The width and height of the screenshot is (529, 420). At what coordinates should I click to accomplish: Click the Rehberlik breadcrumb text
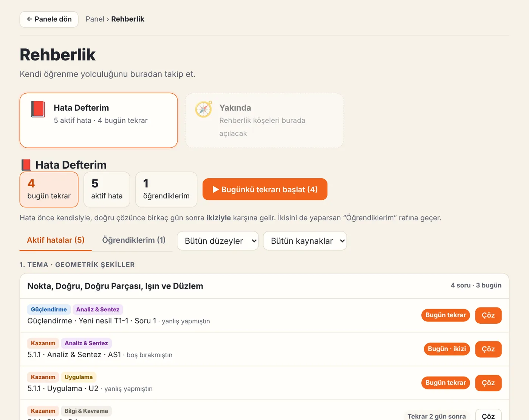click(x=128, y=19)
